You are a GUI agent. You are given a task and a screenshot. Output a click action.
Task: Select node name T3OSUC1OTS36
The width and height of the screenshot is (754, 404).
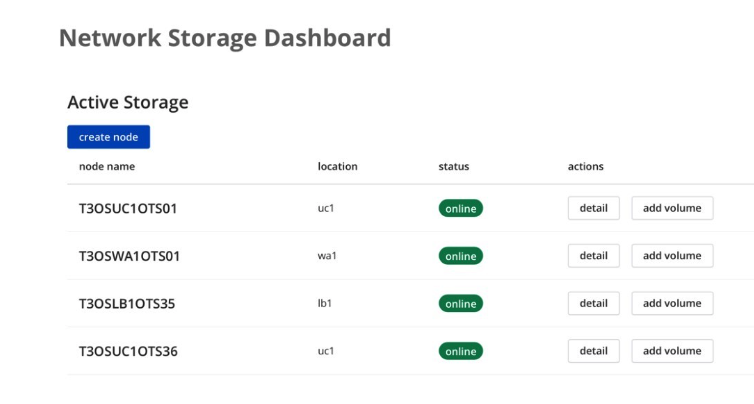128,351
